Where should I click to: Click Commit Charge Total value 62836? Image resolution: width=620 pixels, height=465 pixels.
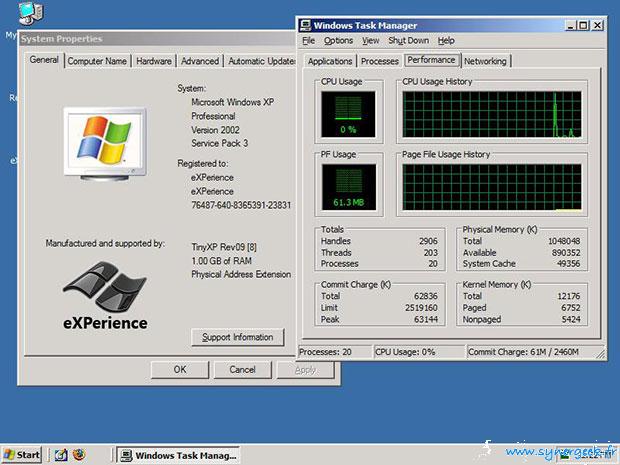pos(426,296)
